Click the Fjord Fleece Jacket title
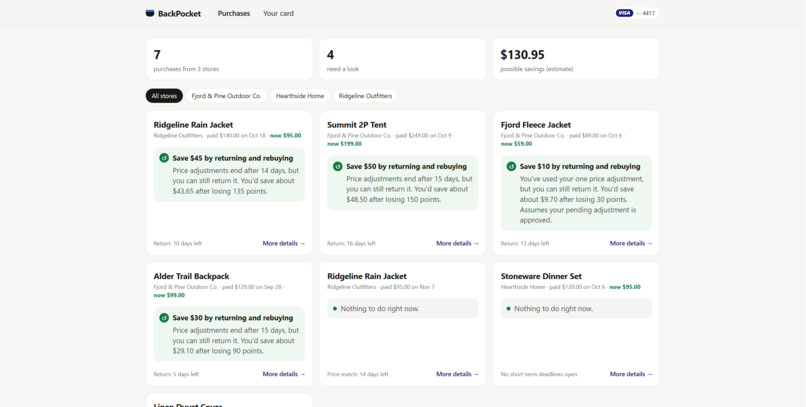The height and width of the screenshot is (407, 806). click(536, 124)
